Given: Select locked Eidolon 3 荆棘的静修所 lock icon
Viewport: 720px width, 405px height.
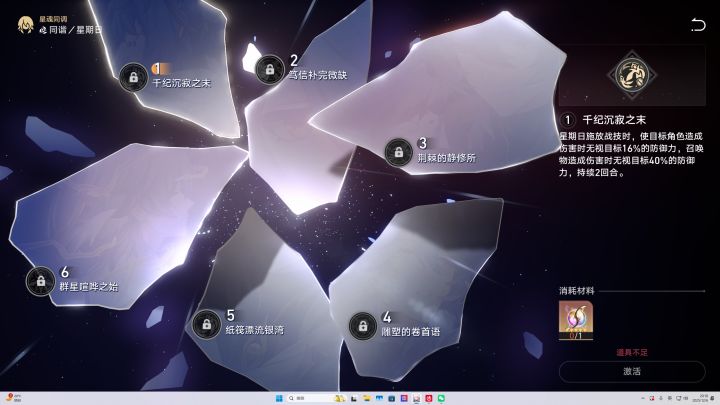Looking at the screenshot, I should tap(398, 152).
